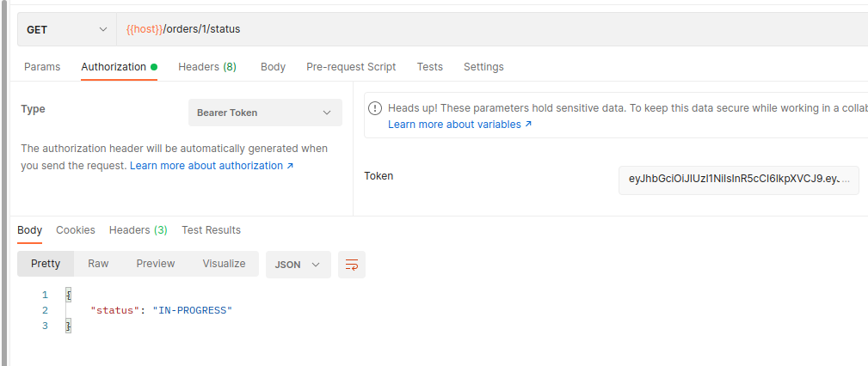This screenshot has width=868, height=366.
Task: Show the response Headers (3) tab
Action: 138,230
